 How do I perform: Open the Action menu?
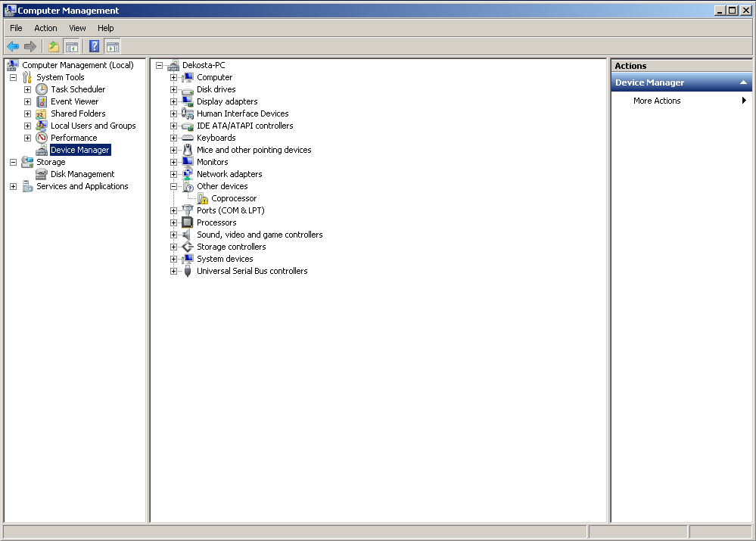(45, 28)
